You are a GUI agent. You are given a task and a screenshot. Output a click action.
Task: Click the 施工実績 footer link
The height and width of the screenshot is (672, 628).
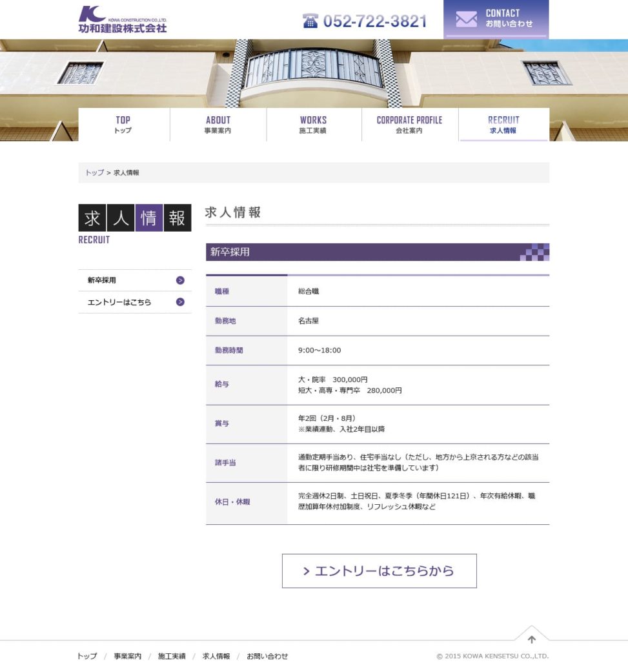click(x=172, y=657)
